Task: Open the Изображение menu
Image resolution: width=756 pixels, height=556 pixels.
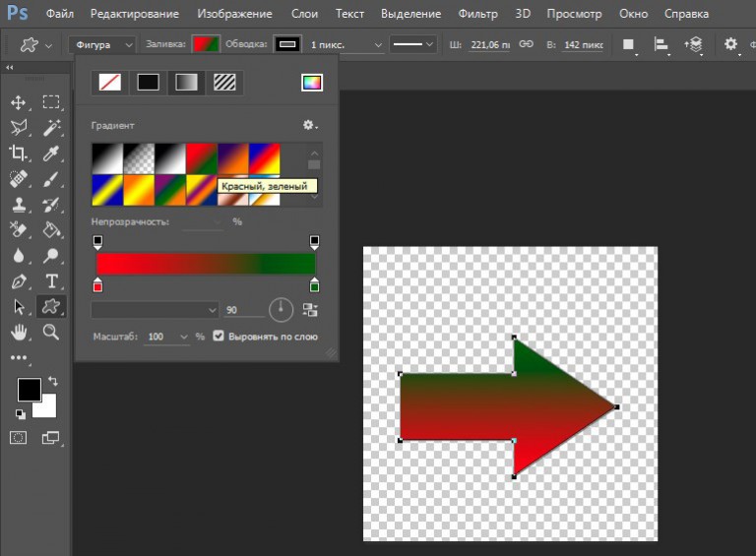Action: point(234,14)
